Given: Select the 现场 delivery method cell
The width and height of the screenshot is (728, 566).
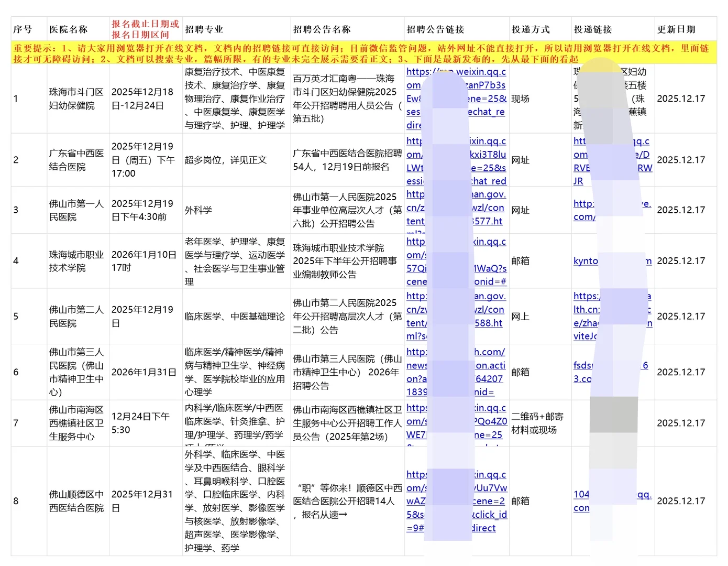Looking at the screenshot, I should tap(520, 98).
